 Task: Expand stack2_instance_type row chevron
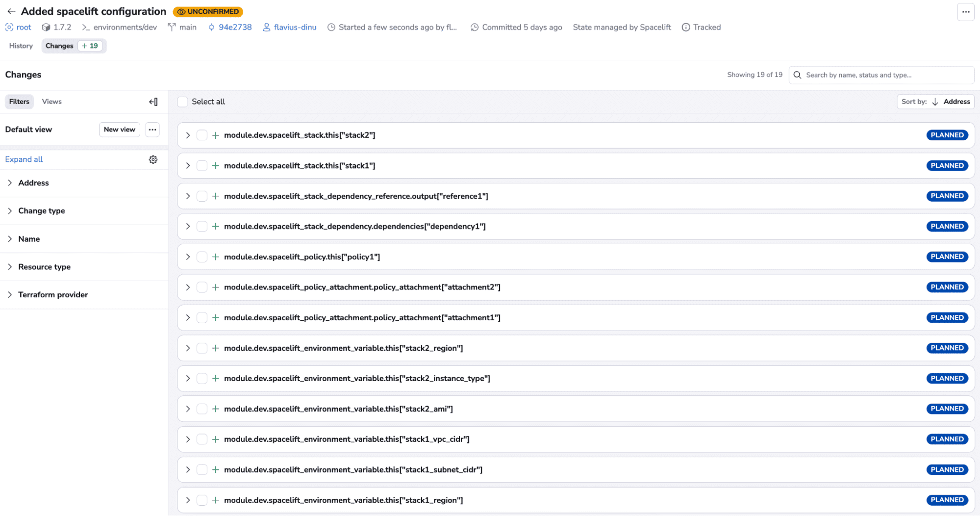coord(188,379)
